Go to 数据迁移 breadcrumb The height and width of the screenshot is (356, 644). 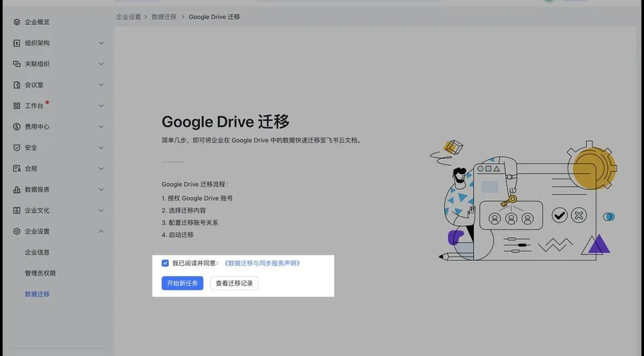pyautogui.click(x=164, y=17)
